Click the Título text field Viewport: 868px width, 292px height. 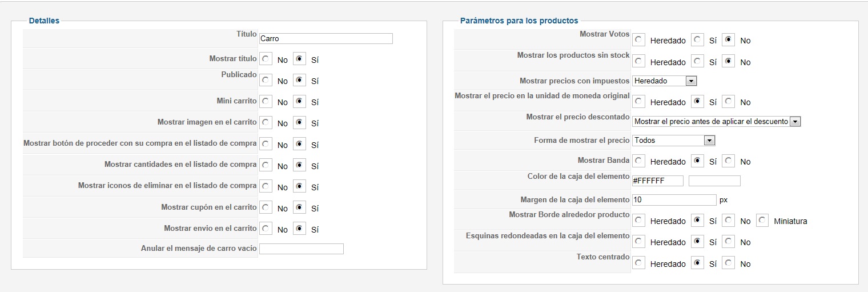325,38
